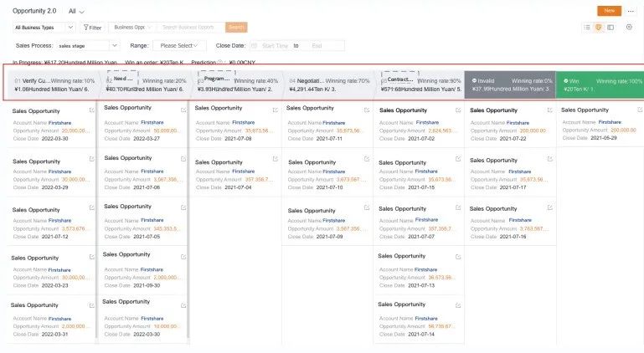Open card icon closing 2022-03-23
Image resolution: width=644 pixels, height=353 pixels.
(x=91, y=257)
